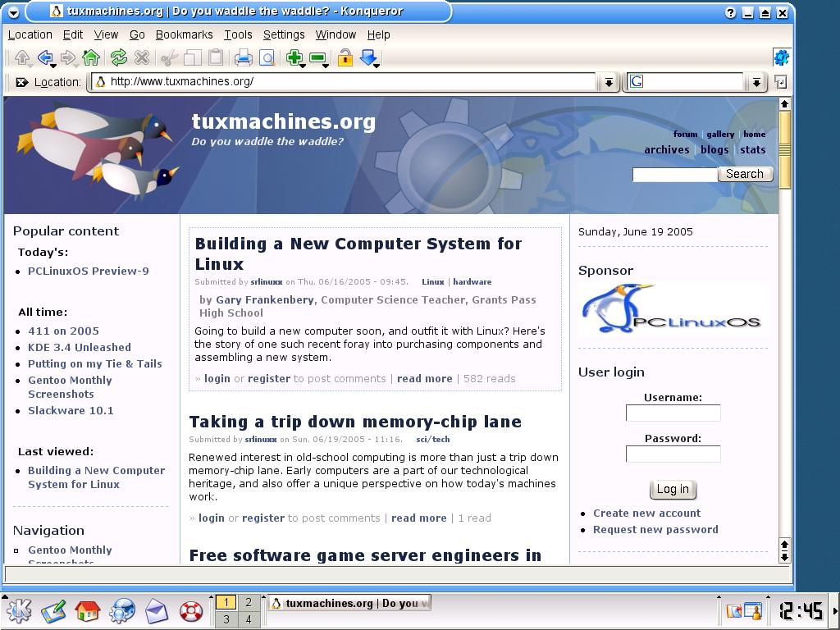Click the left system tray icon
Screen dimensions: 840x630
[x=734, y=610]
